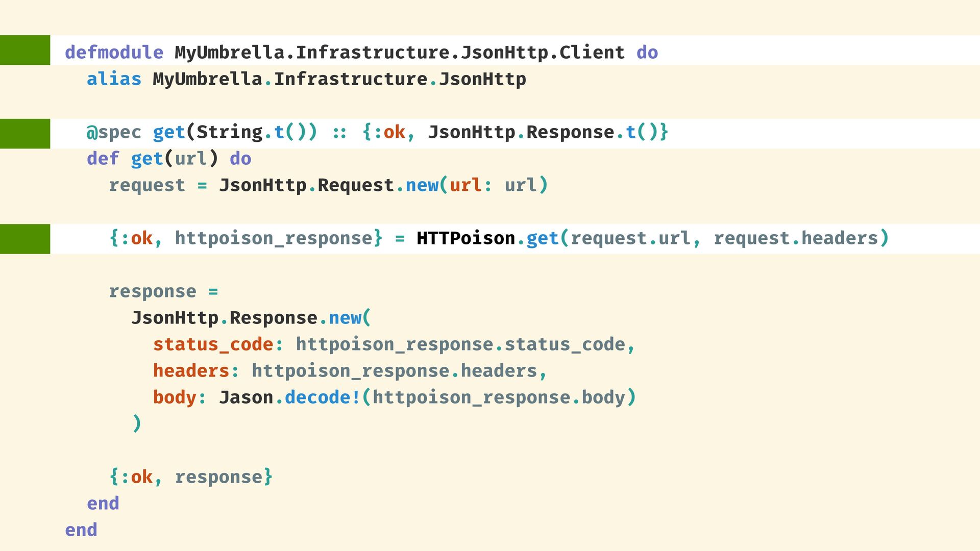
Task: Click 'request.url' argument
Action: (630, 238)
